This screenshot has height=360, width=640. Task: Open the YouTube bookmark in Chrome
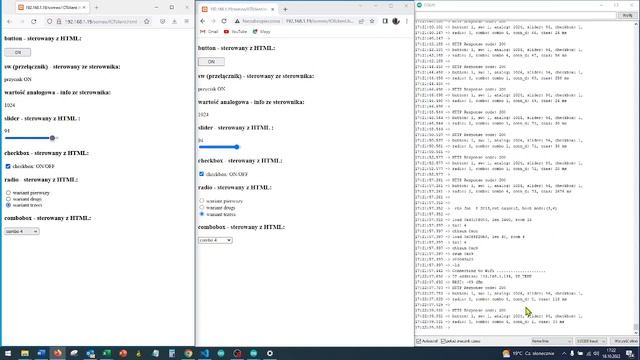(235, 31)
